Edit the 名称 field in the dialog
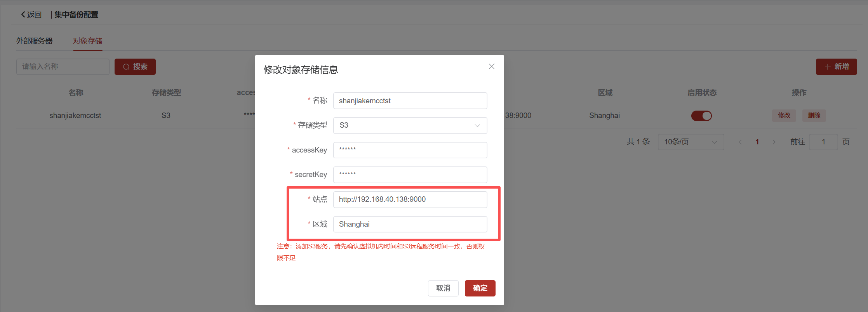Viewport: 868px width, 312px height. pos(410,101)
